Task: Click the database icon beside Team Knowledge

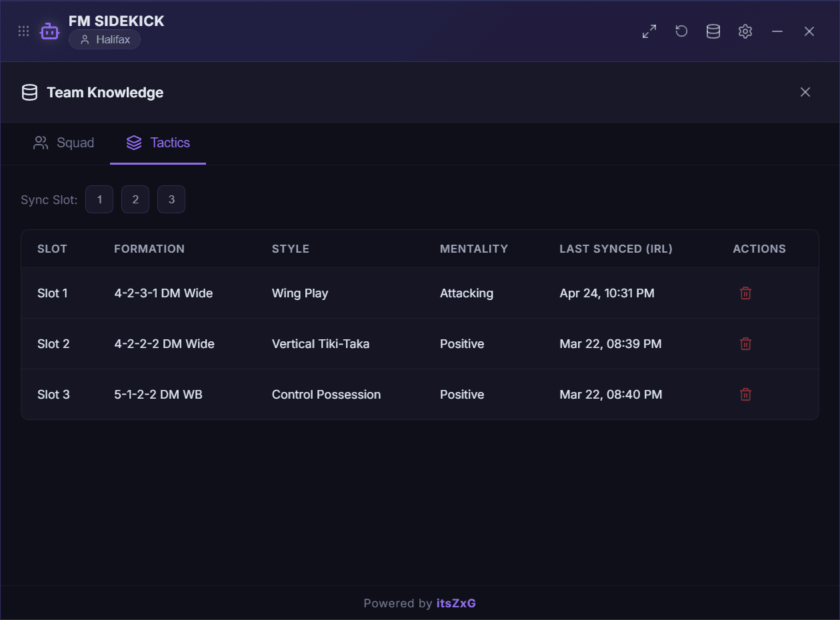Action: 29,92
